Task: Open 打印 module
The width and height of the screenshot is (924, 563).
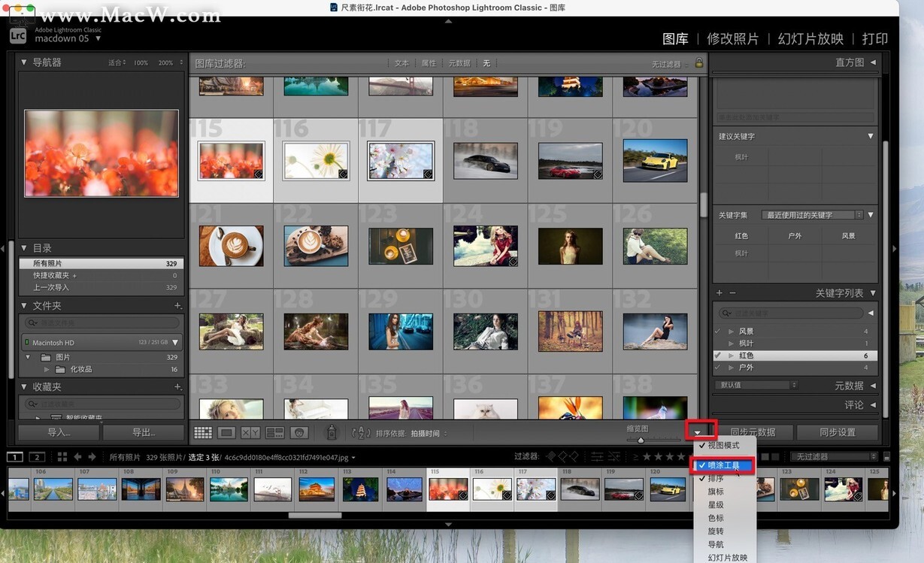Action: [875, 39]
